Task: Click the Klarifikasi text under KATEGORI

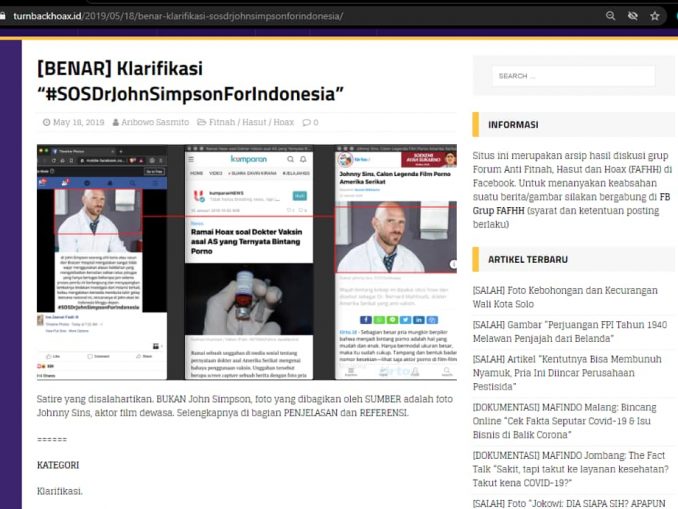Action: 60,491
